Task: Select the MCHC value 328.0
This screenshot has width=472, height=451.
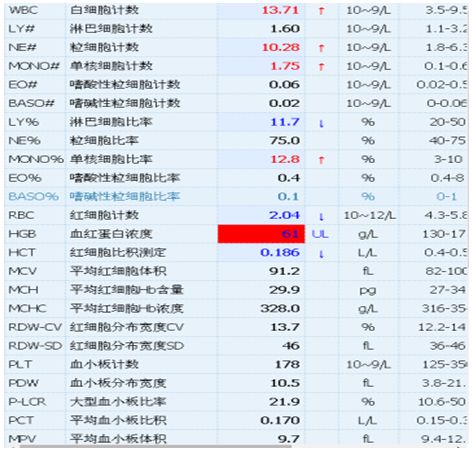Action: [x=280, y=308]
